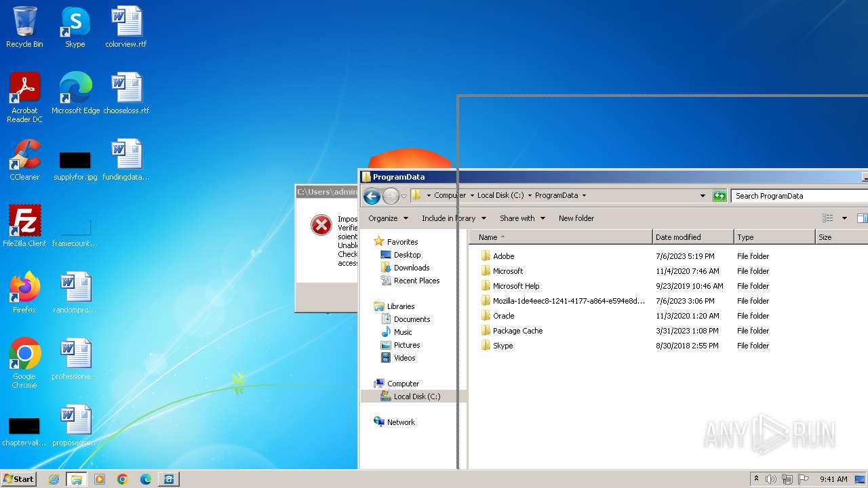This screenshot has height=488, width=868.
Task: Select Pictures library in navigation pane
Action: coord(407,345)
